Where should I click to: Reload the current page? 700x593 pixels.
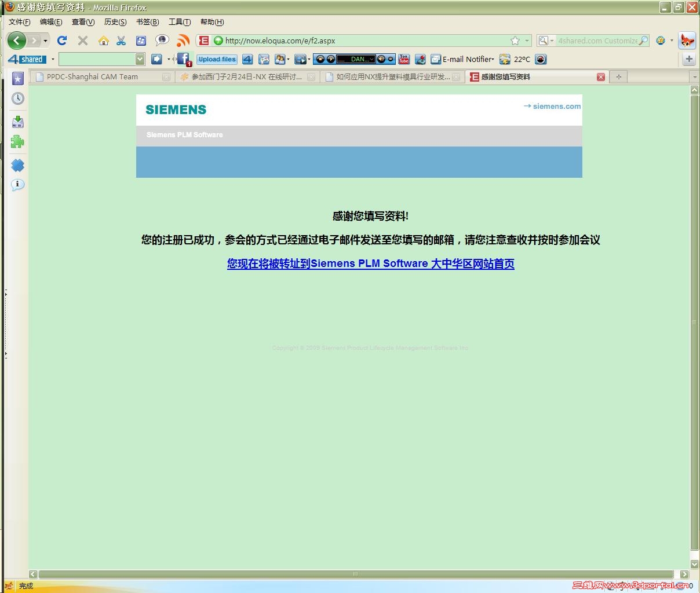coord(62,41)
